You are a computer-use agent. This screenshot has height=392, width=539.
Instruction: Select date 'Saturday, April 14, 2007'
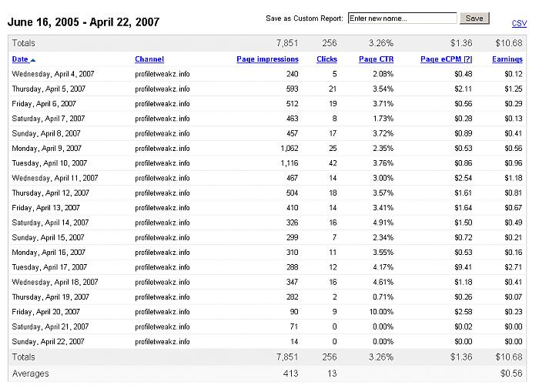(50, 223)
